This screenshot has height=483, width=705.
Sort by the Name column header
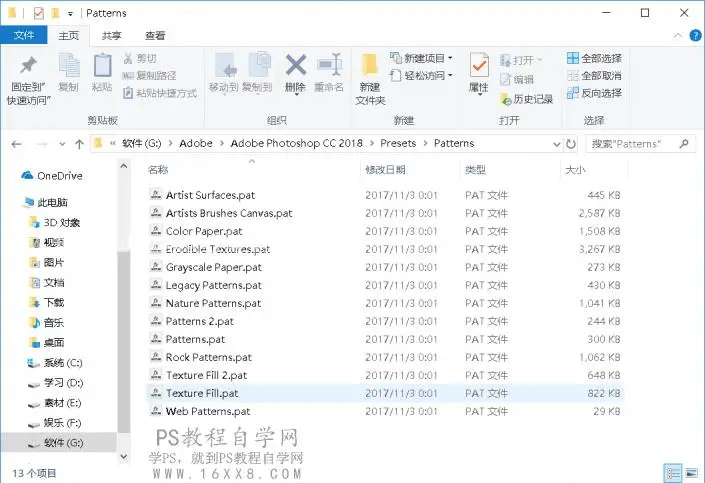pyautogui.click(x=157, y=170)
